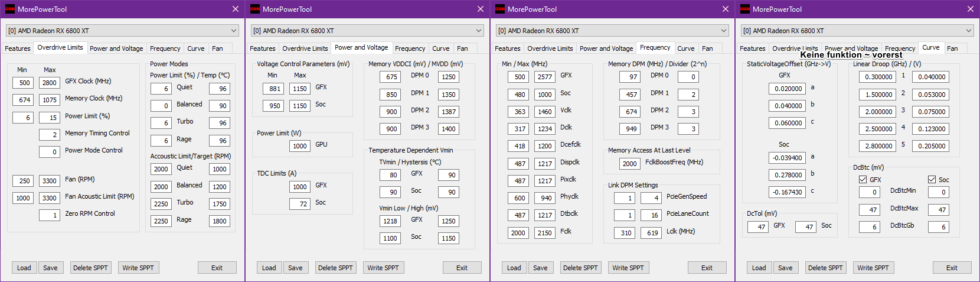Open the GPU dropdown in the Frequency window

(x=612, y=31)
